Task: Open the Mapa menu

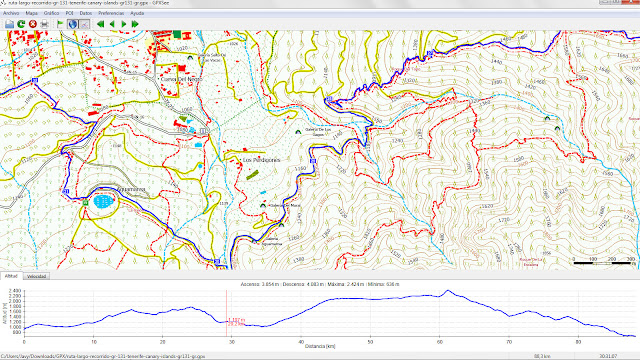Action: [31, 13]
